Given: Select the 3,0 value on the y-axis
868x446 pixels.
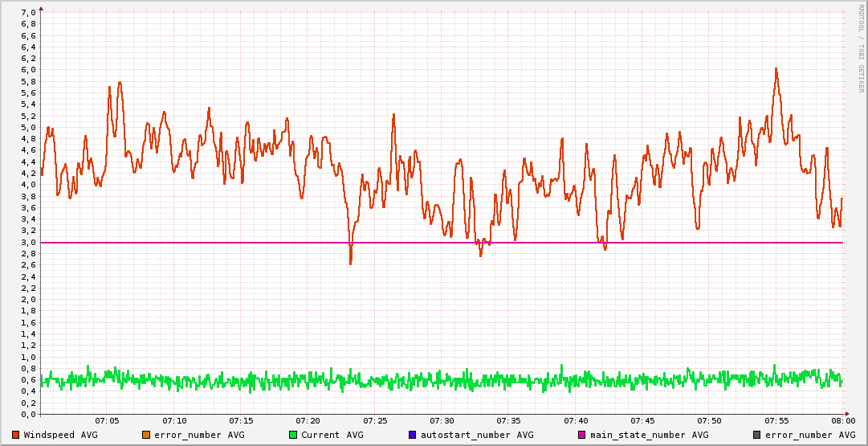Looking at the screenshot, I should [27, 242].
